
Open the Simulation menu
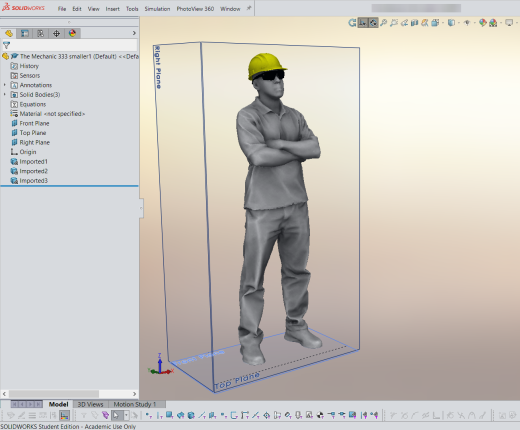tap(157, 9)
